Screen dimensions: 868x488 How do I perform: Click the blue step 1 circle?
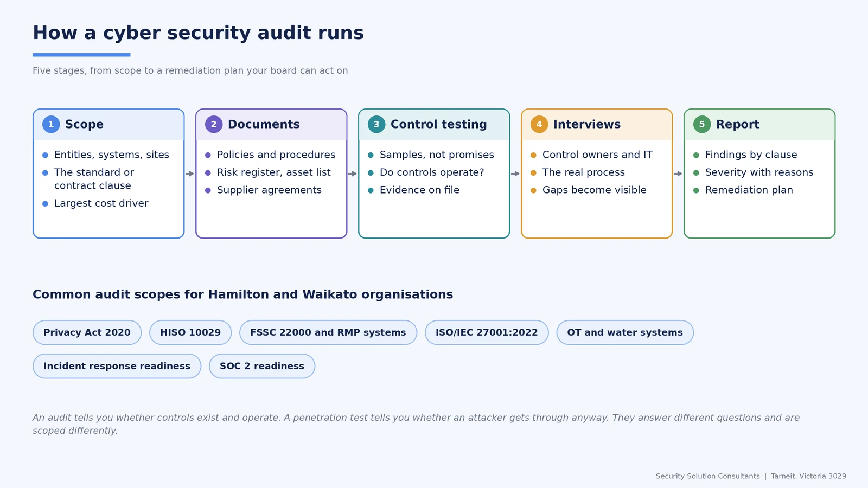click(51, 124)
